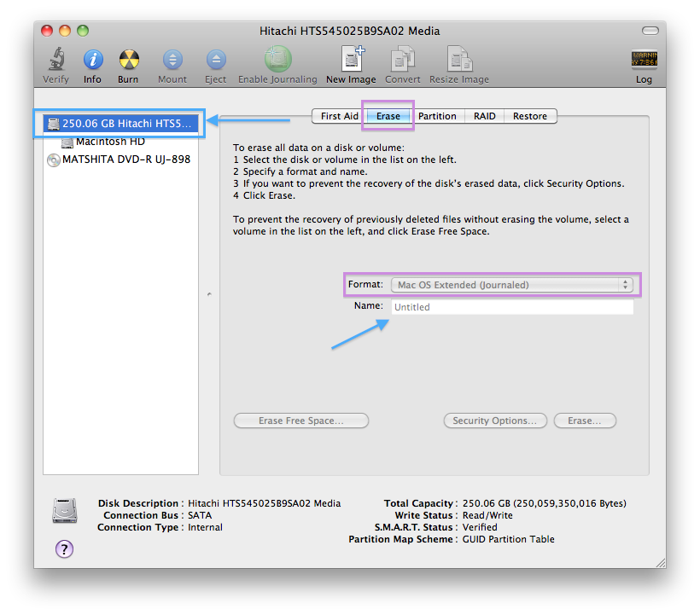Click Enable Journaling toolbar icon

(x=277, y=59)
